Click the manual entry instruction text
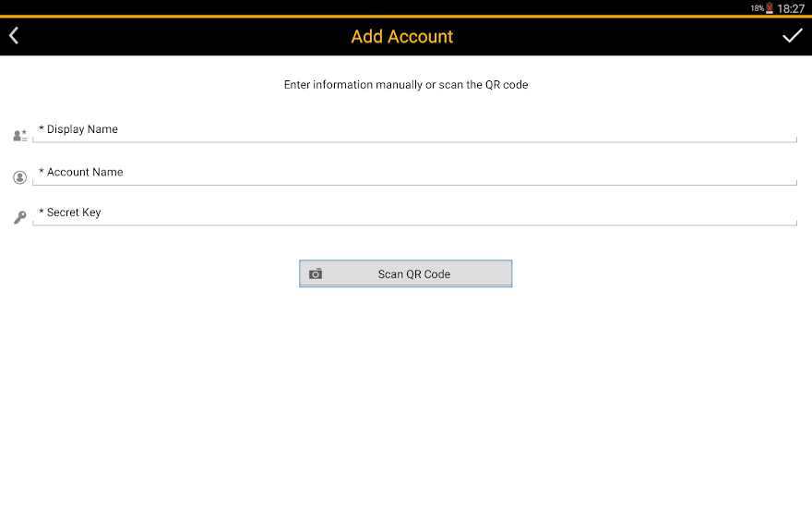Screen dimensions: 812x508 tap(406, 85)
